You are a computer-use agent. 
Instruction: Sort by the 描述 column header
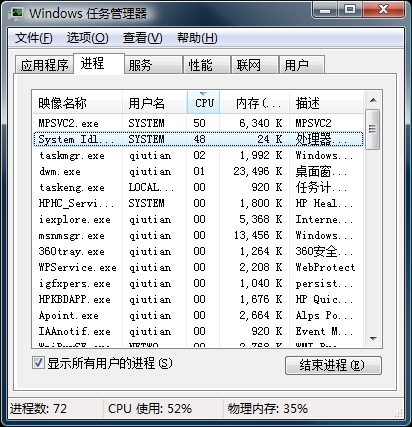(327, 103)
